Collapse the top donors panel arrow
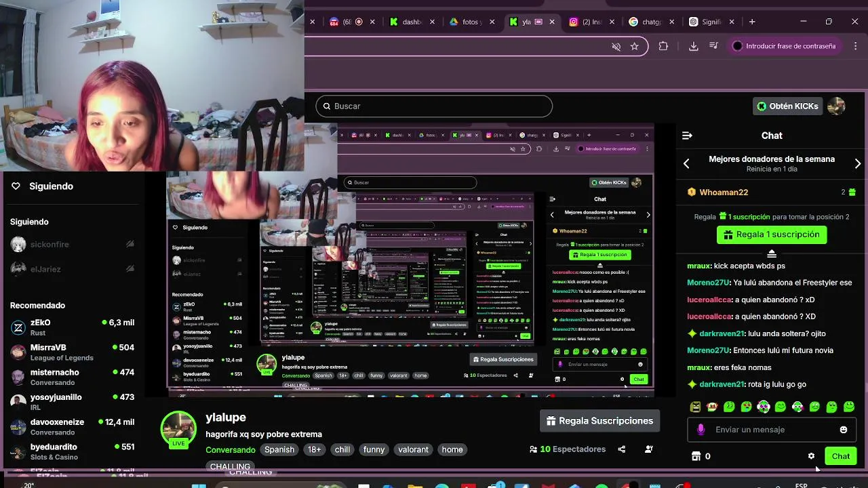This screenshot has height=488, width=868. 772,253
